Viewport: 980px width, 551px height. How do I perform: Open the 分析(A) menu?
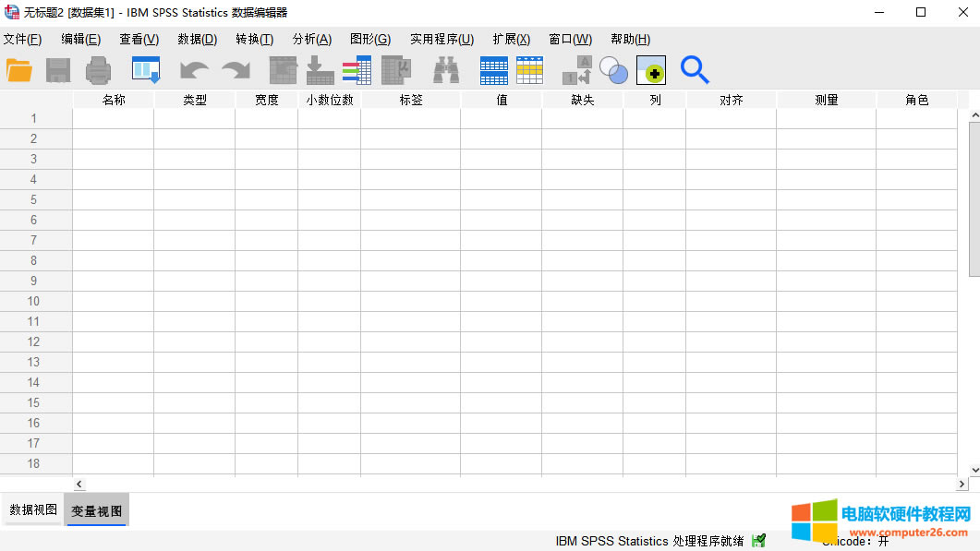[x=311, y=39]
